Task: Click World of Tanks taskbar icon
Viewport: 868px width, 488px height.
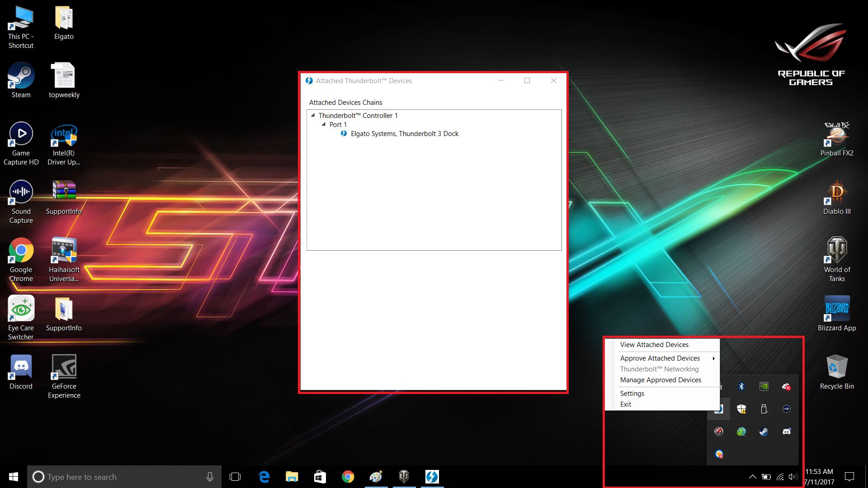Action: (404, 477)
